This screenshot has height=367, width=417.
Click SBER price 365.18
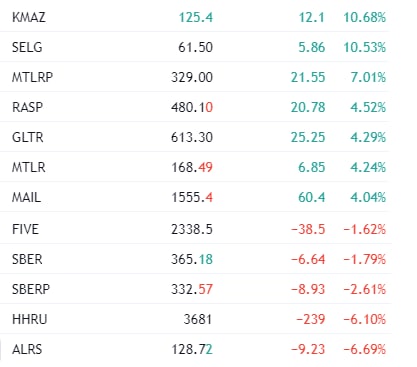192,259
